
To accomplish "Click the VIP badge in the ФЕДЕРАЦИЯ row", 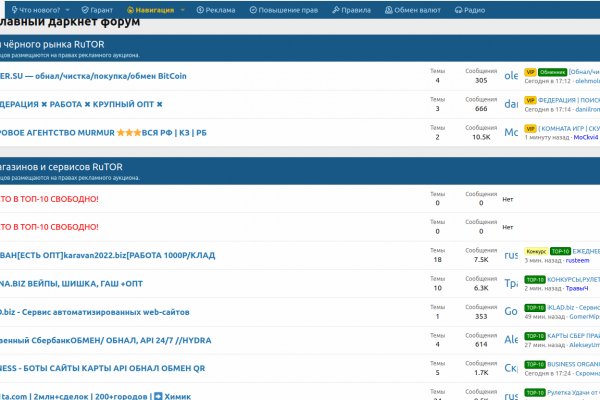I will coord(529,100).
